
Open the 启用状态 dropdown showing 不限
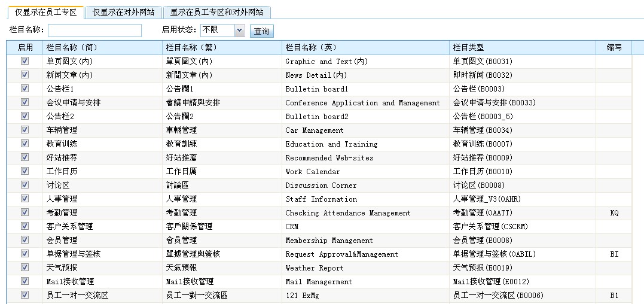[222, 30]
